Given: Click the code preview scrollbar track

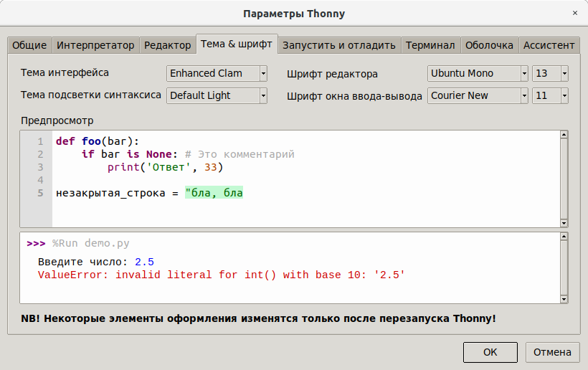Looking at the screenshot, I should [564, 179].
